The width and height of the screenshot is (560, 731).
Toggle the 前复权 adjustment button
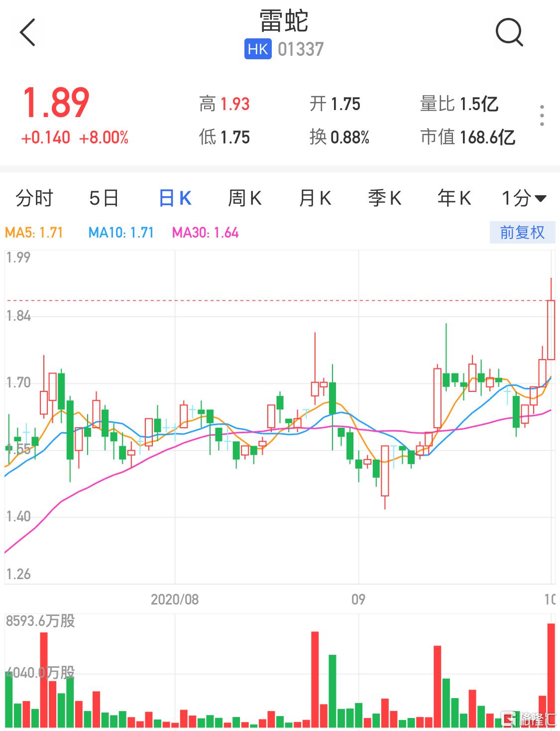(x=522, y=233)
